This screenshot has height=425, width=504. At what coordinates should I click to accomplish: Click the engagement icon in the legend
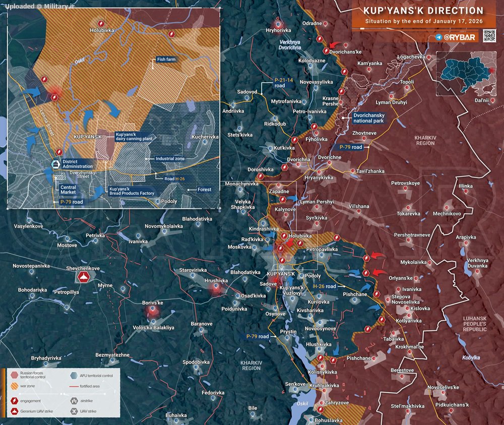tap(15, 401)
